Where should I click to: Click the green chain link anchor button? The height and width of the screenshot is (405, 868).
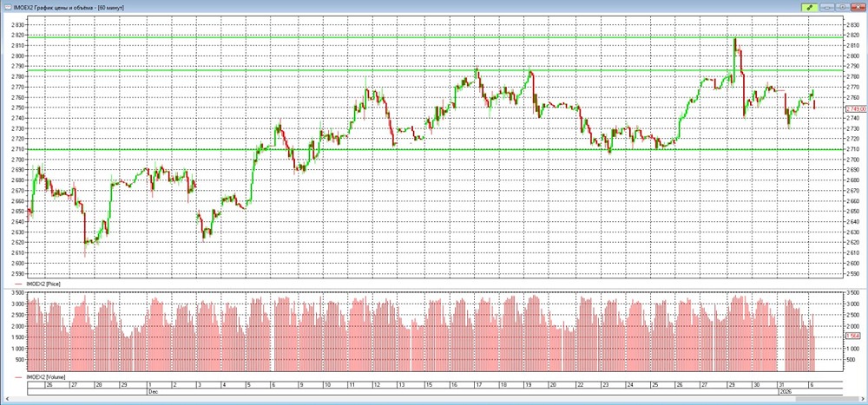(809, 7)
